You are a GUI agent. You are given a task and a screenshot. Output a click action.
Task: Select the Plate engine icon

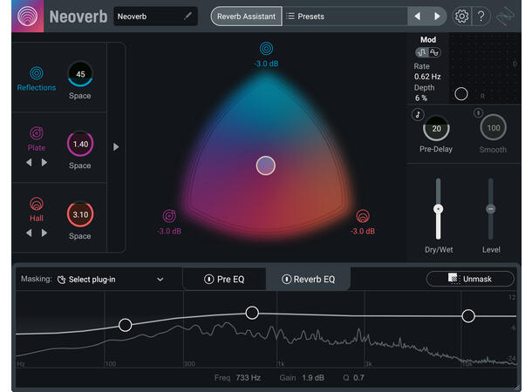coord(37,133)
